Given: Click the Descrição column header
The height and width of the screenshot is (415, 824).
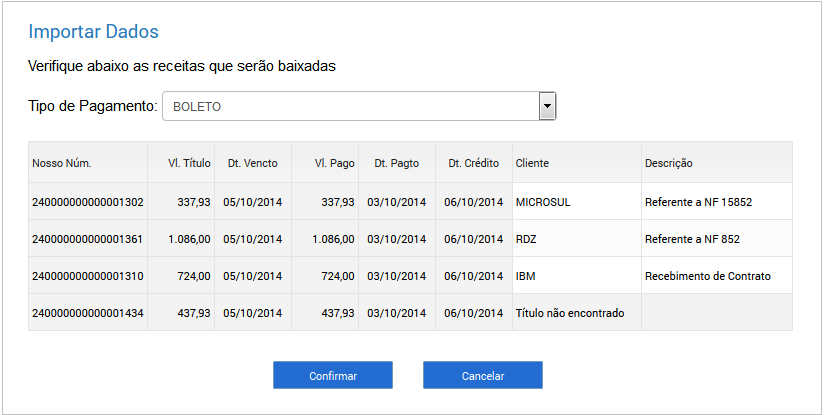Looking at the screenshot, I should point(668,163).
